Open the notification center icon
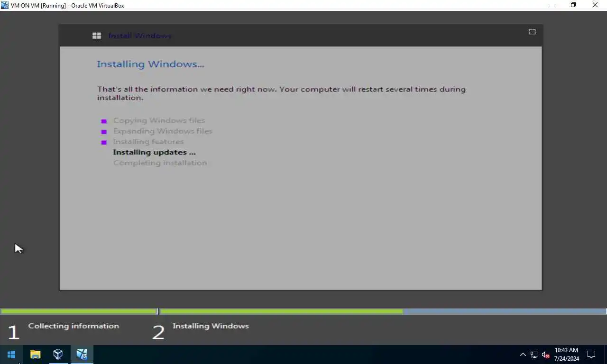Image resolution: width=607 pixels, height=364 pixels. click(x=591, y=355)
